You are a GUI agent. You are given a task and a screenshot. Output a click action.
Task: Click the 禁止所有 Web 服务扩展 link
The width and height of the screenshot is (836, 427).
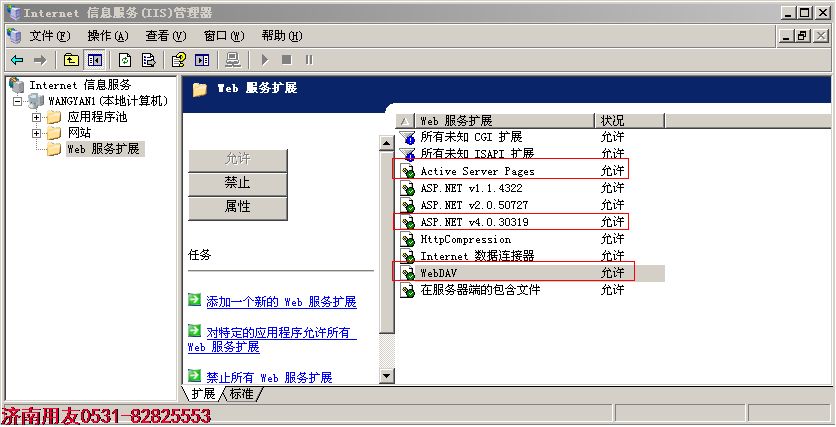pos(269,377)
